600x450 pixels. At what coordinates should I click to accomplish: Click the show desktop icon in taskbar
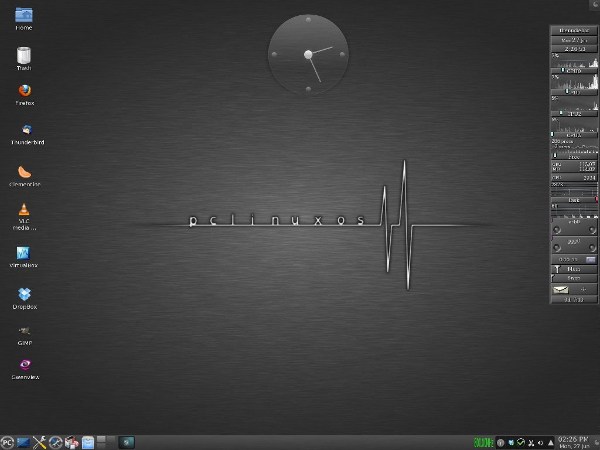[x=23, y=441]
